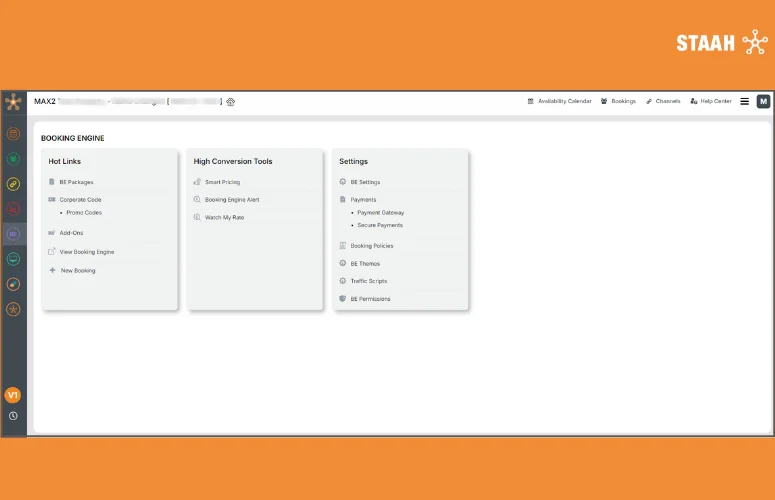Select the purple booking engine sidebar icon

click(x=13, y=234)
